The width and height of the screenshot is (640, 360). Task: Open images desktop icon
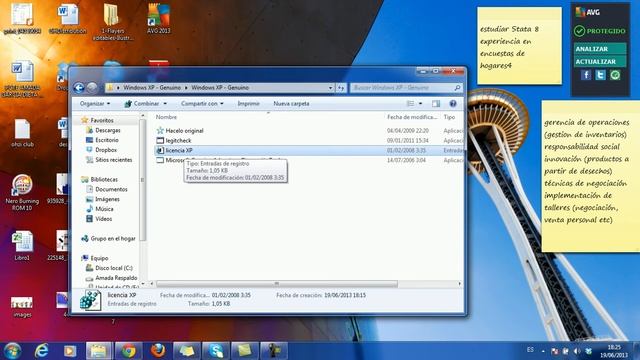point(22,307)
